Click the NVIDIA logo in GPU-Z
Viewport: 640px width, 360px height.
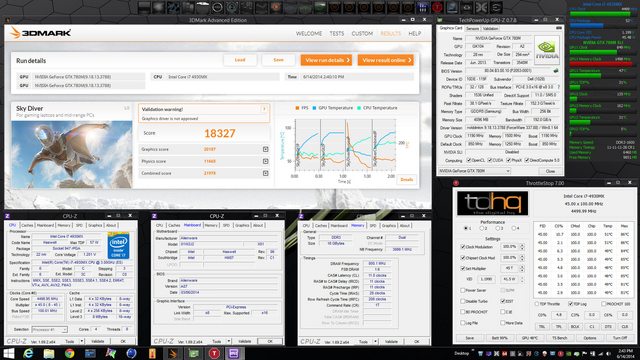coord(547,50)
